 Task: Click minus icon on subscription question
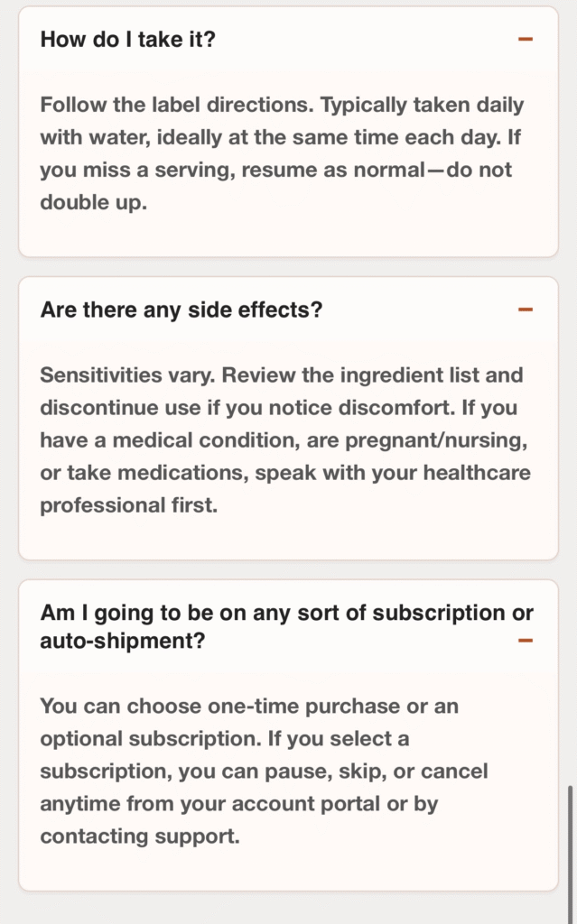point(526,641)
